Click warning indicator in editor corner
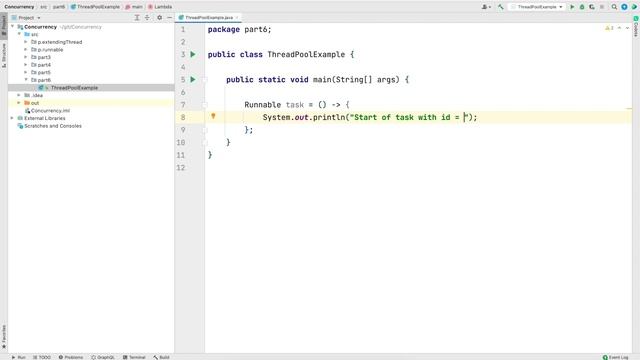 click(609, 28)
